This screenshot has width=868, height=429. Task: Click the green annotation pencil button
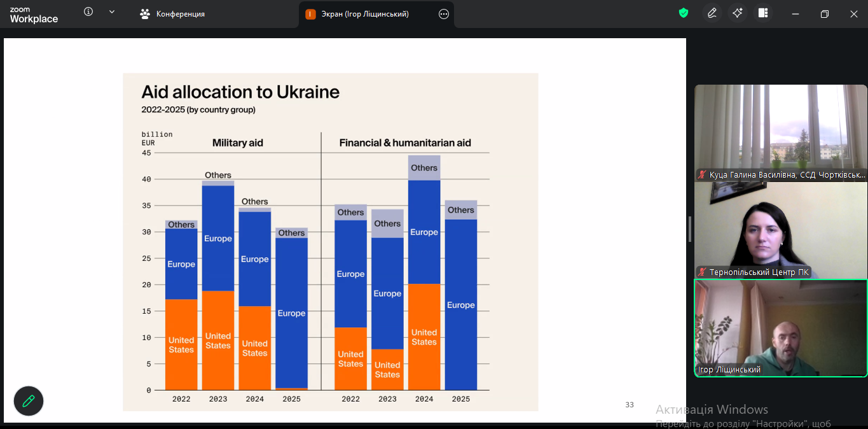(x=29, y=401)
